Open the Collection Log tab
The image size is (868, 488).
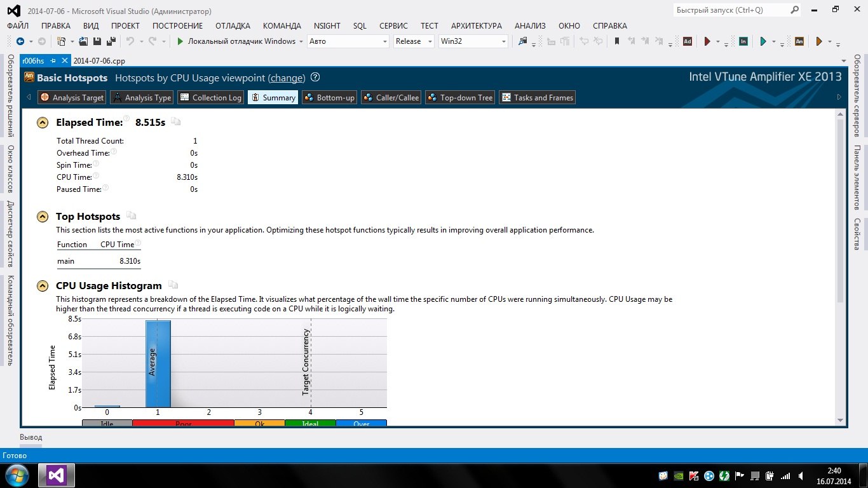coord(210,97)
